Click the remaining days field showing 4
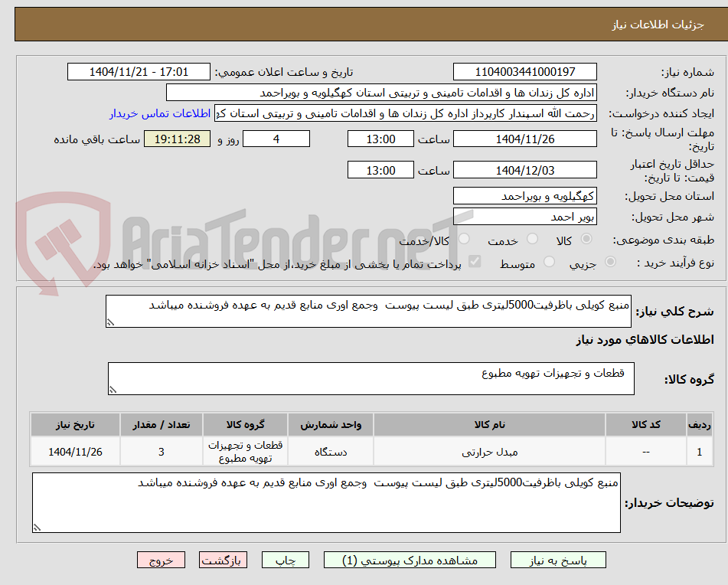 click(276, 139)
